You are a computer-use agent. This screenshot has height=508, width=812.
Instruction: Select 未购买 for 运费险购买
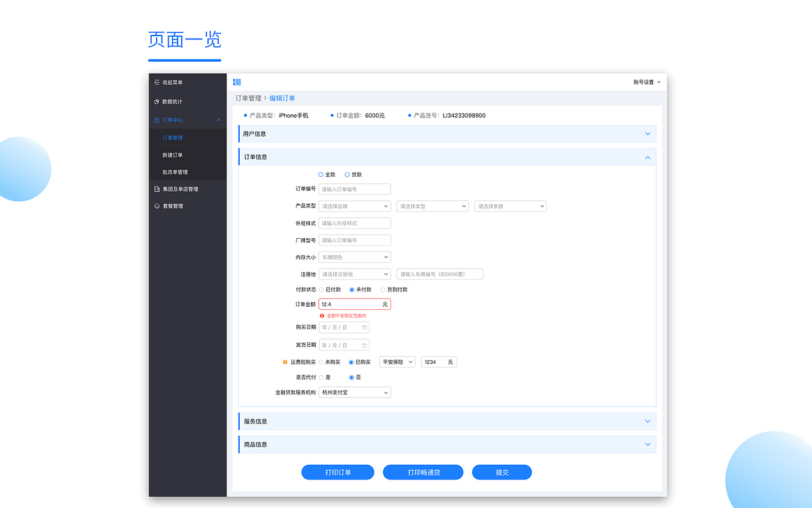pyautogui.click(x=321, y=362)
